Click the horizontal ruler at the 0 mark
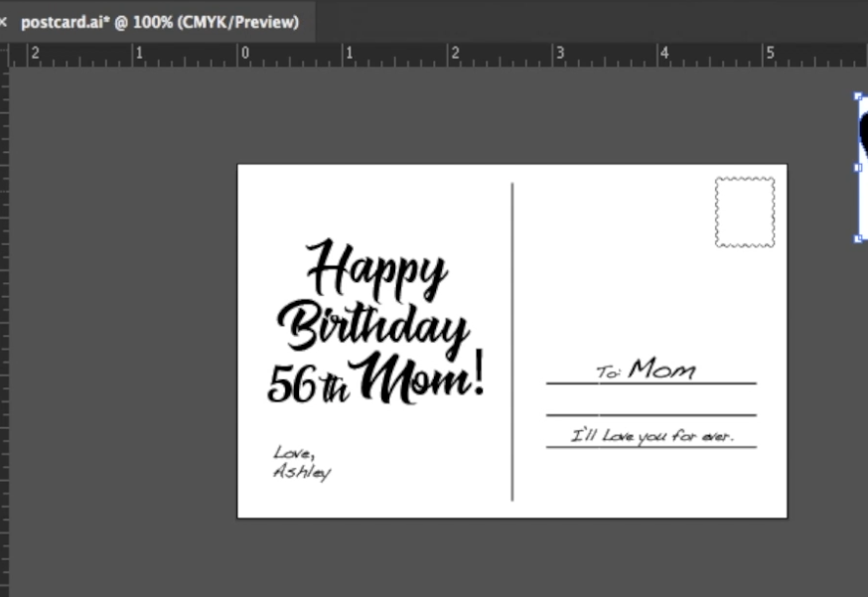This screenshot has width=868, height=597. 240,54
